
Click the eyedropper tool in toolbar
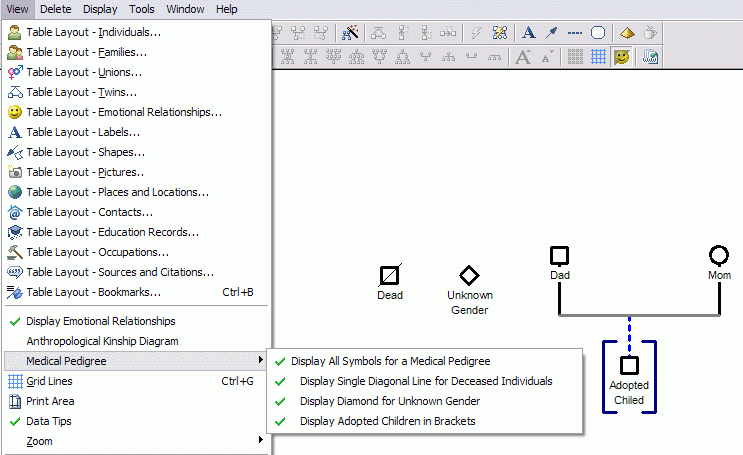551,33
